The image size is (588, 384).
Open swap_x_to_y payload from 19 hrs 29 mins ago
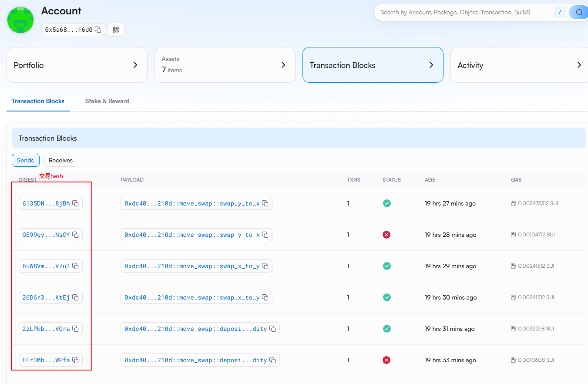[x=192, y=266]
